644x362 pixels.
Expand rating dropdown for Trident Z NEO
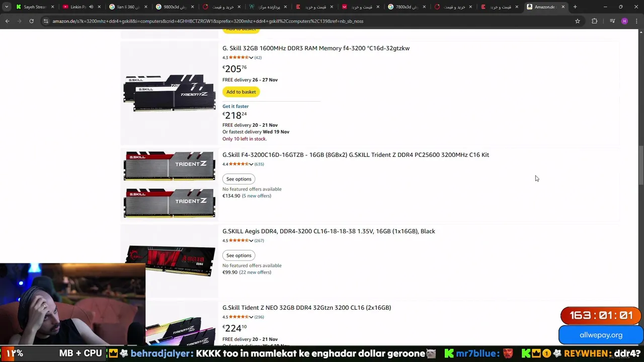251,317
